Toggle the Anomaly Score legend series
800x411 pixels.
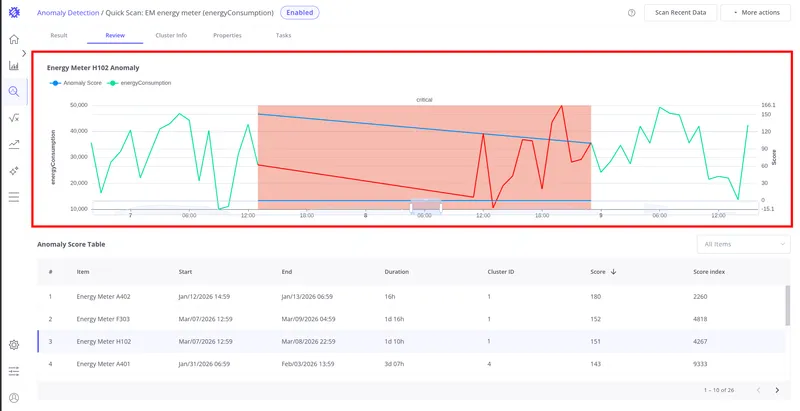76,83
